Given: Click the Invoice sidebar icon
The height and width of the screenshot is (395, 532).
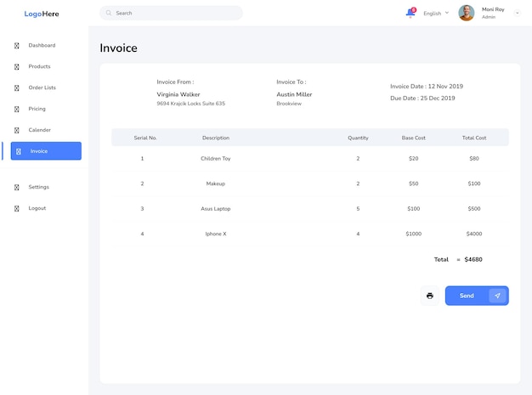Looking at the screenshot, I should (x=19, y=151).
